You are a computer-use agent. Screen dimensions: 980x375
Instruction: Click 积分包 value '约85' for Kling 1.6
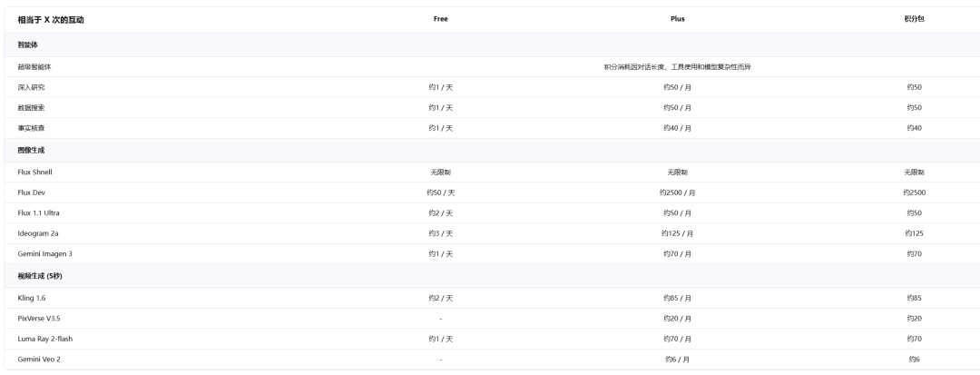coord(915,298)
